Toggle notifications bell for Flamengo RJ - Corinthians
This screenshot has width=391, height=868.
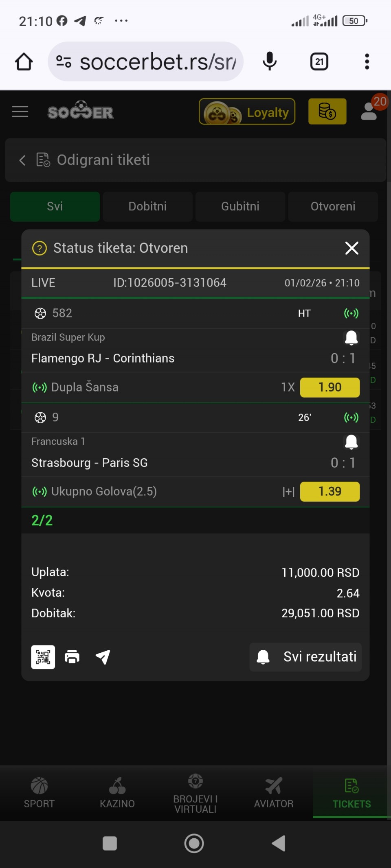click(351, 337)
